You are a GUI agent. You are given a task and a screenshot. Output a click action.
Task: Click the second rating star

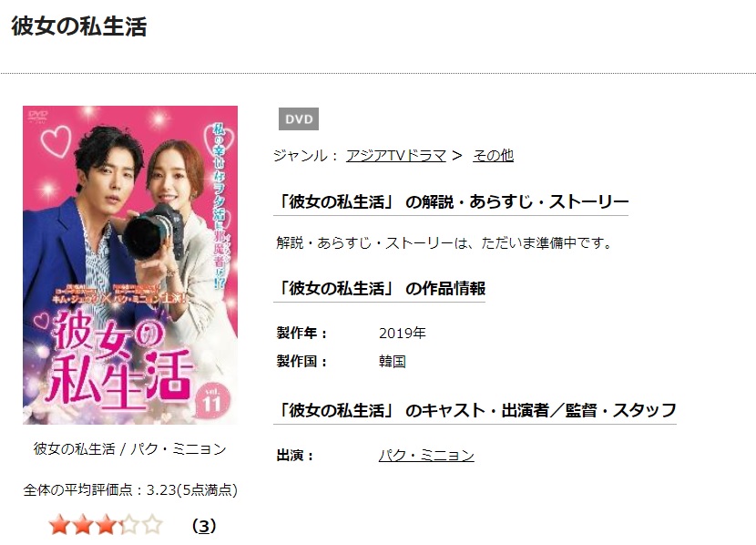tap(83, 525)
